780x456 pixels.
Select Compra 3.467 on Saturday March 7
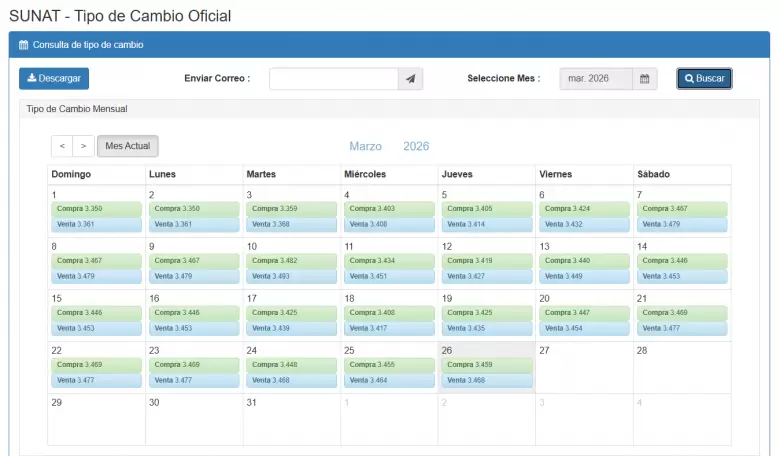point(682,209)
